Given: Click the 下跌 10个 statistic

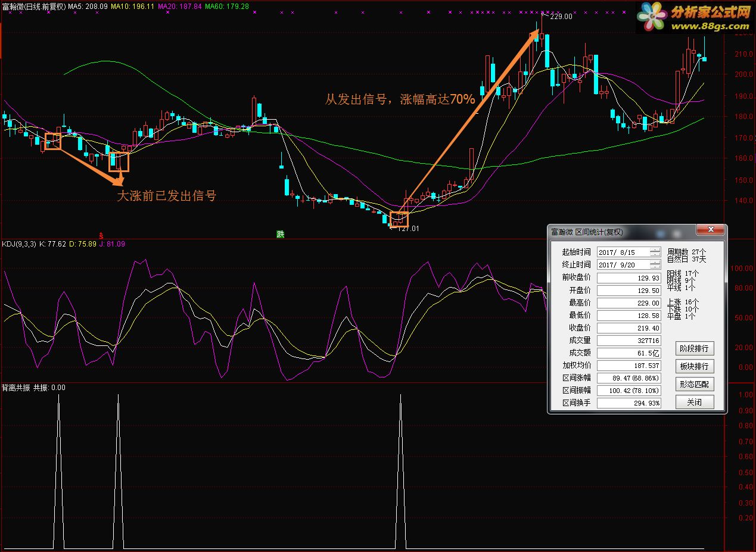Looking at the screenshot, I should (x=683, y=310).
